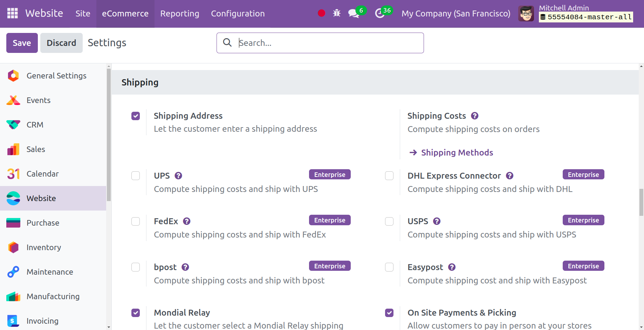Select Inventory in the settings sidebar
This screenshot has height=330, width=644.
(x=44, y=247)
